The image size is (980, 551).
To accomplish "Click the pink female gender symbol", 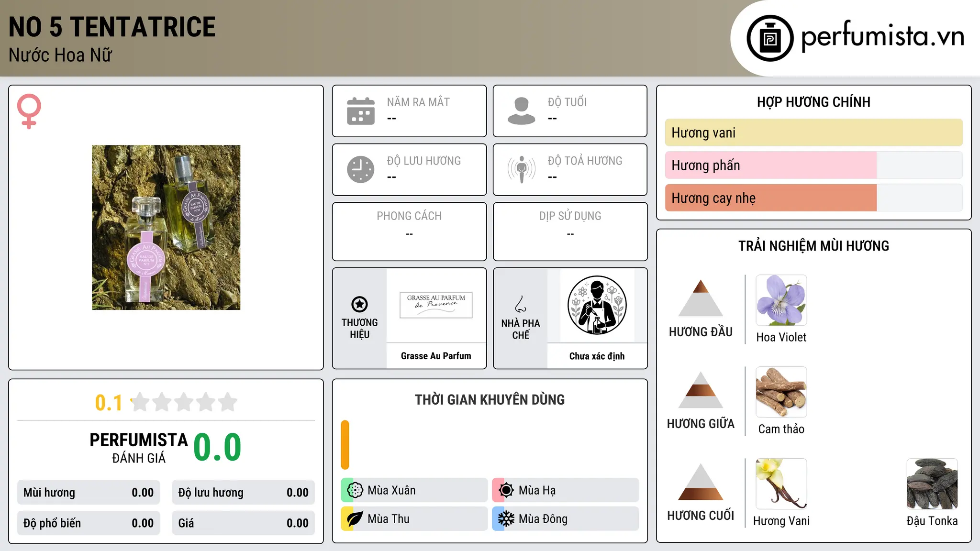I will pyautogui.click(x=29, y=111).
